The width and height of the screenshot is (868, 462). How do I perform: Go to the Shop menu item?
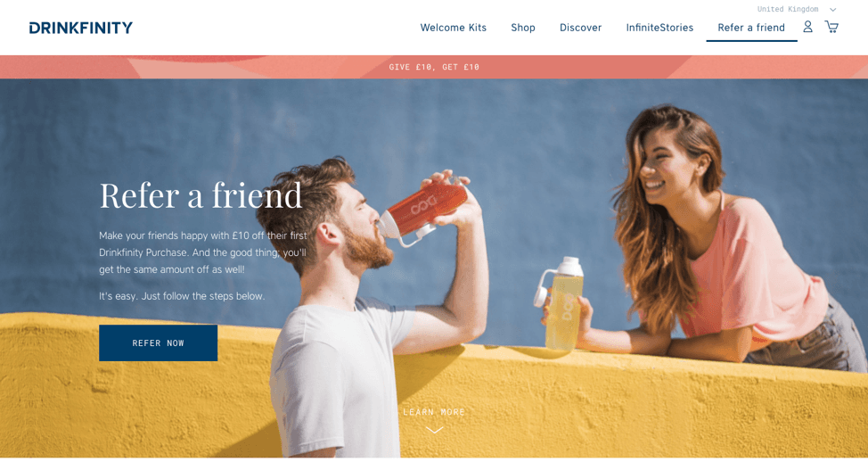522,28
